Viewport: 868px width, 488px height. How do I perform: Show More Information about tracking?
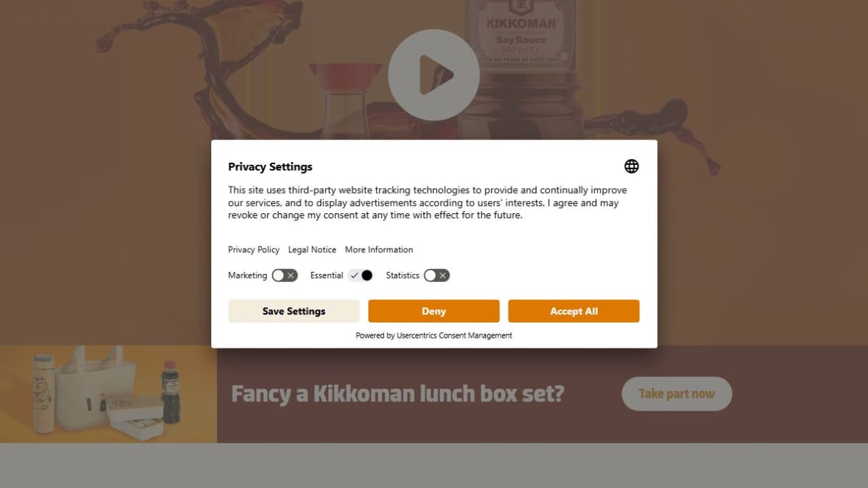pyautogui.click(x=379, y=249)
